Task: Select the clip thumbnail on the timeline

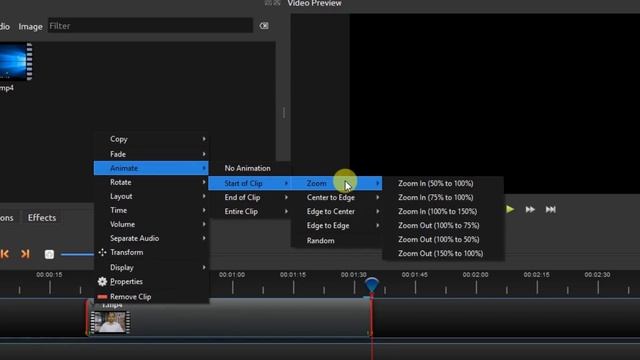Action: click(x=110, y=322)
